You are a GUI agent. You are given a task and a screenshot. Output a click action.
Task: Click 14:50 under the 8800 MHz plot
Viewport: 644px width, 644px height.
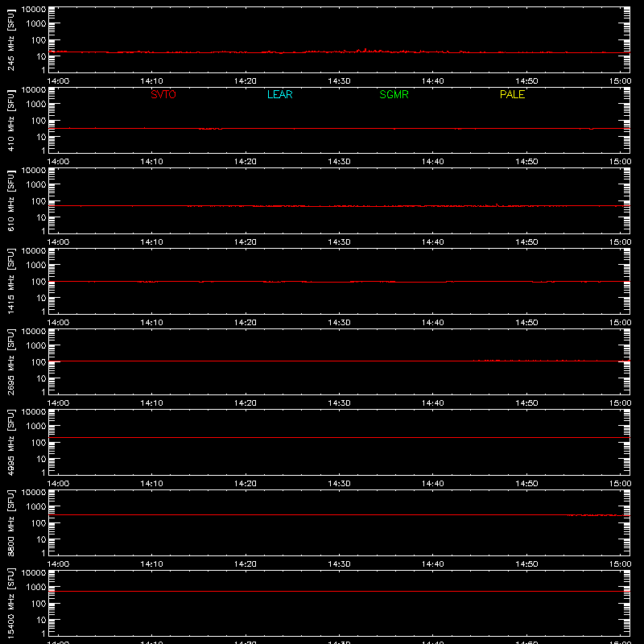point(526,564)
